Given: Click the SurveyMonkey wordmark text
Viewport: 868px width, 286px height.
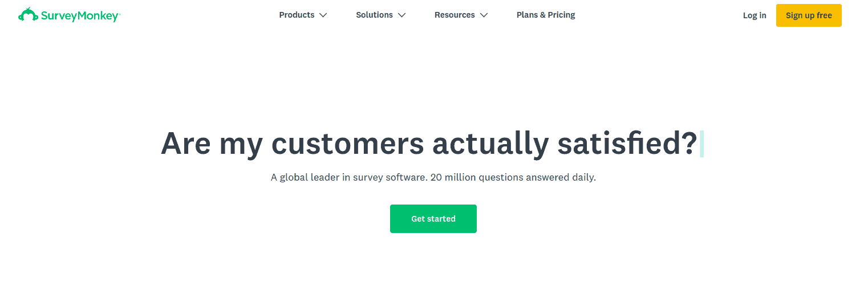Looking at the screenshot, I should pyautogui.click(x=80, y=15).
